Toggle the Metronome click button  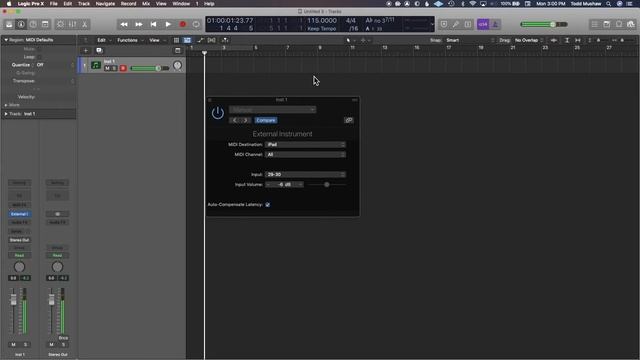pyautogui.click(x=495, y=24)
